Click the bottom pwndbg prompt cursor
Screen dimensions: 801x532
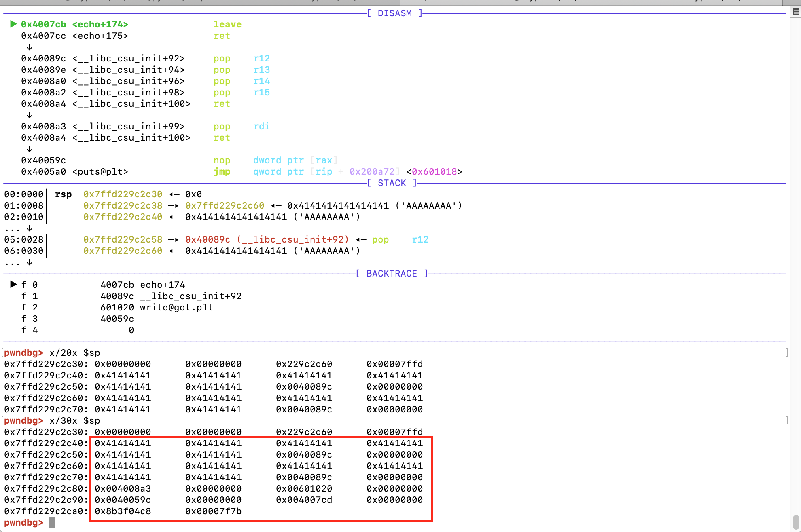pos(52,523)
